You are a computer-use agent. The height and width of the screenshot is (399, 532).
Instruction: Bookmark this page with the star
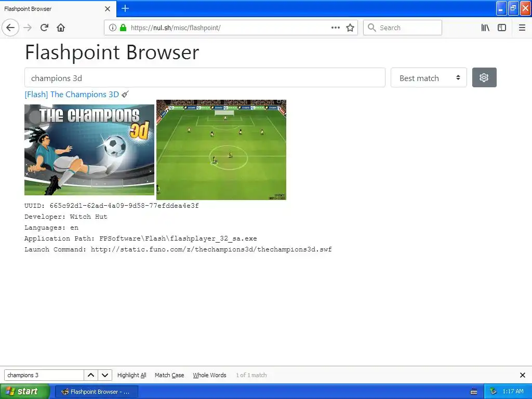350,28
